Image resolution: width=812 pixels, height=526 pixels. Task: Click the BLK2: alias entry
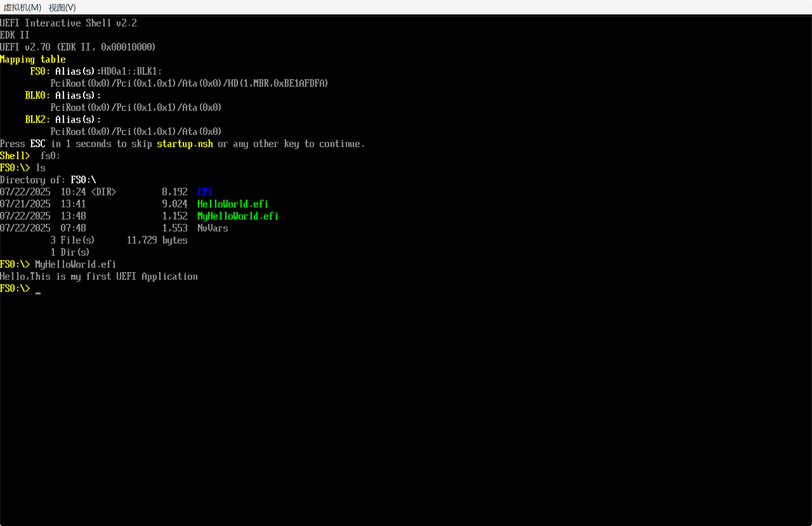pyautogui.click(x=38, y=119)
